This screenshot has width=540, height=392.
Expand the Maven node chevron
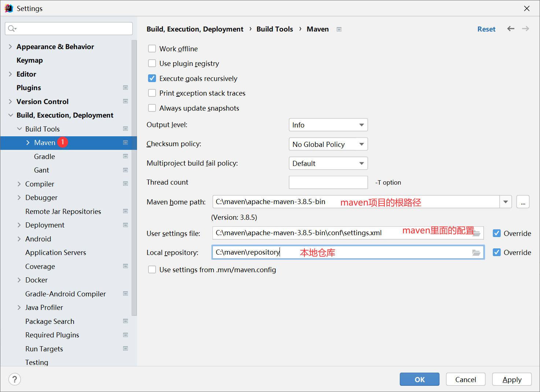[28, 143]
